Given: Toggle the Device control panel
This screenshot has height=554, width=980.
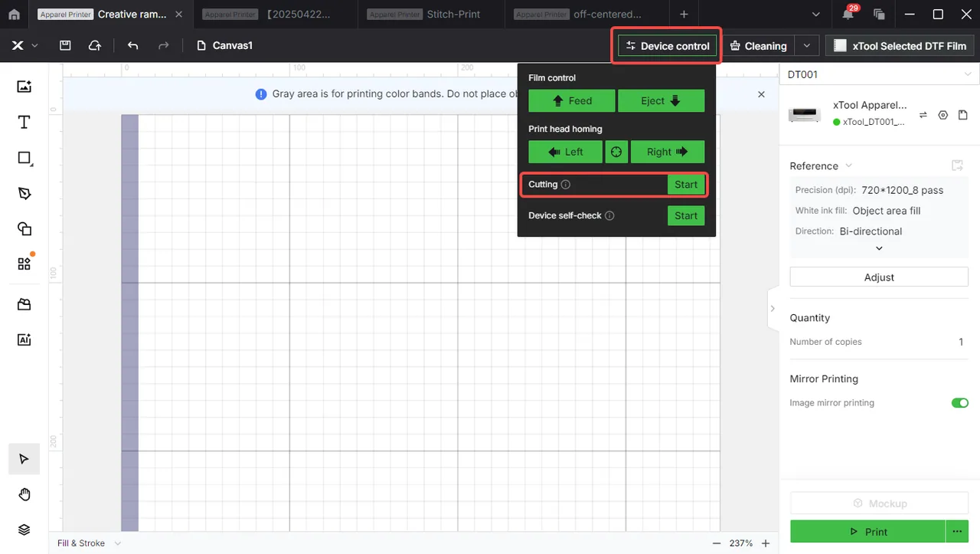Looking at the screenshot, I should [668, 46].
